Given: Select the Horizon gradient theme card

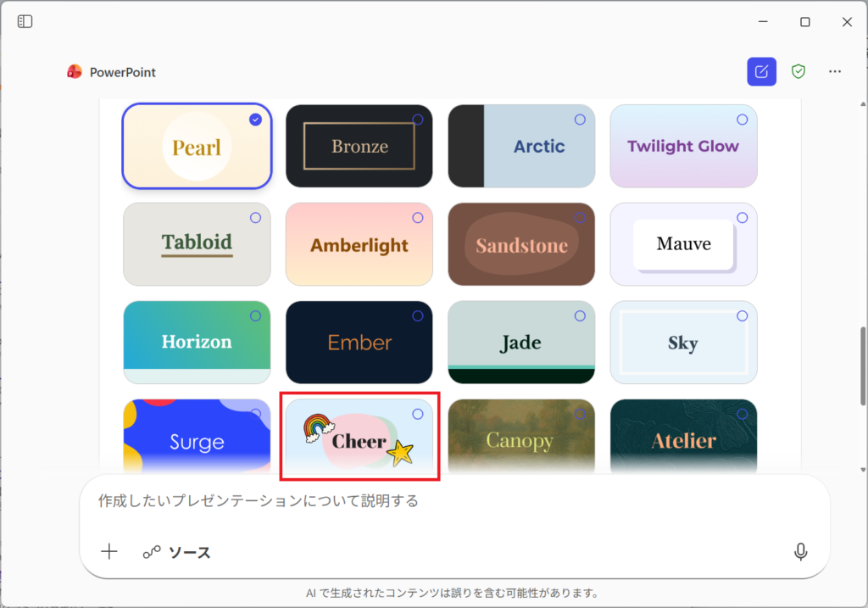Looking at the screenshot, I should [x=197, y=342].
